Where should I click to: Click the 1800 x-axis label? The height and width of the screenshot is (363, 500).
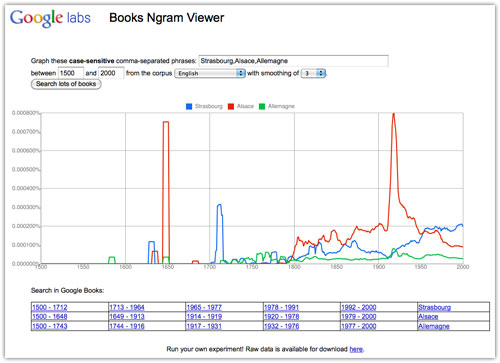[294, 267]
